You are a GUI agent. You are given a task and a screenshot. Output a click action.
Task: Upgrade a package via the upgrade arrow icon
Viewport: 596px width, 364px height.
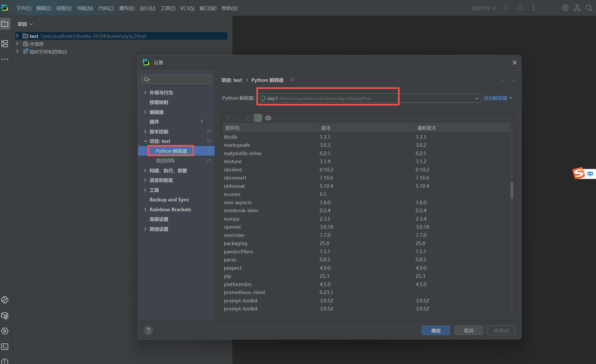[x=247, y=118]
